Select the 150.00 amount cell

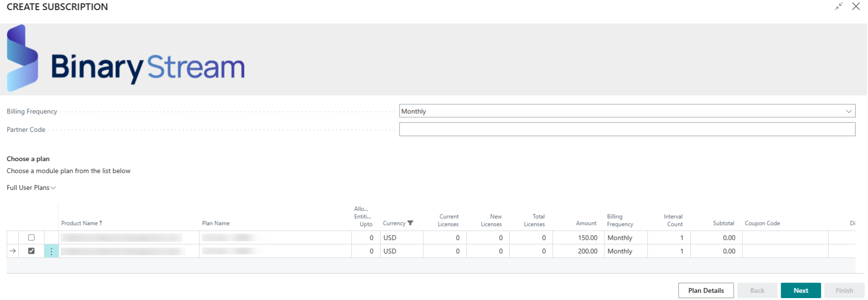pos(579,237)
